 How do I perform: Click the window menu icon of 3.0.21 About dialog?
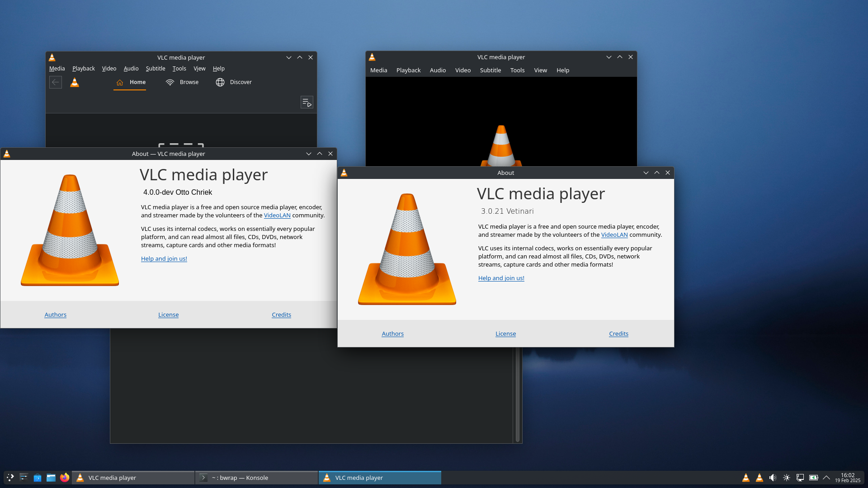point(344,173)
